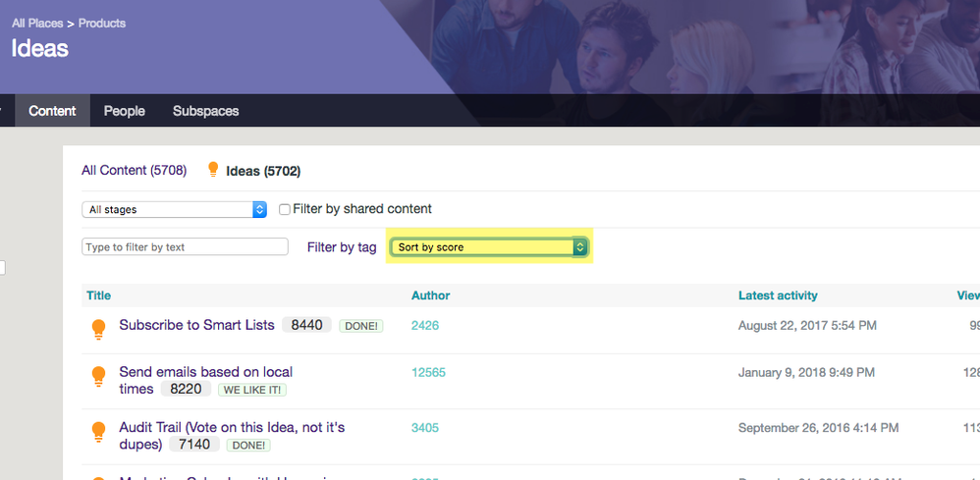Switch to the Subspaces tab
This screenshot has height=480, width=980.
pyautogui.click(x=205, y=111)
